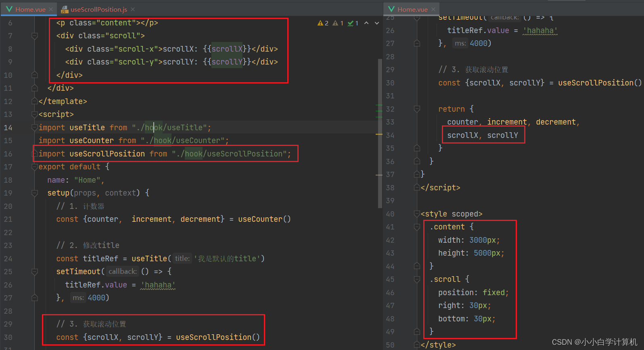Collapse the style scoped block at line 40

[417, 214]
